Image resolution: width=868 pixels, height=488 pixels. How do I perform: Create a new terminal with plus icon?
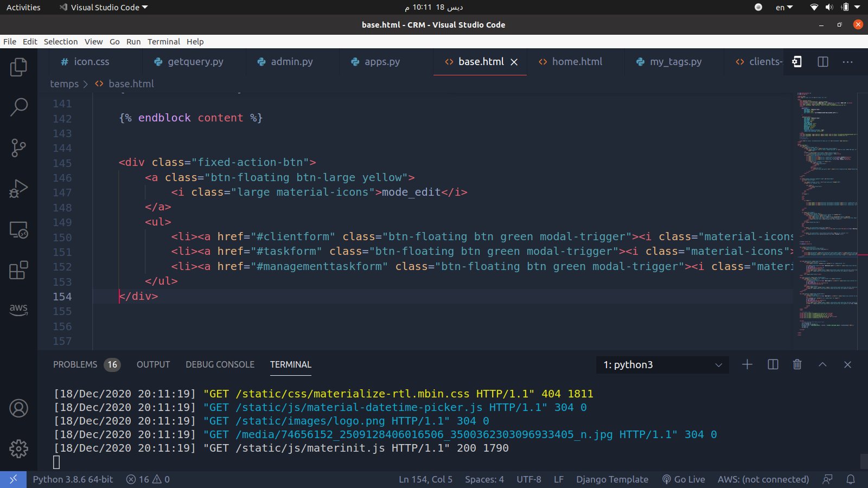click(x=747, y=364)
